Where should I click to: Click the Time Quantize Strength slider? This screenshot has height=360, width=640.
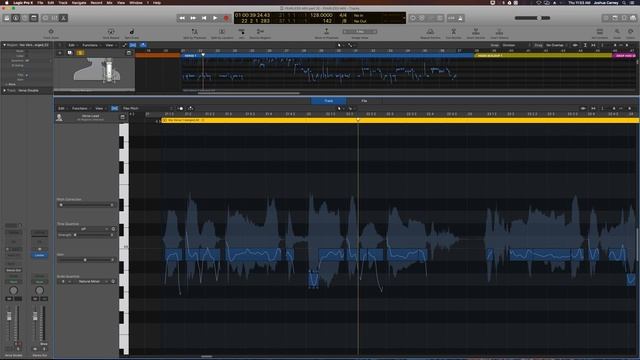coord(93,235)
